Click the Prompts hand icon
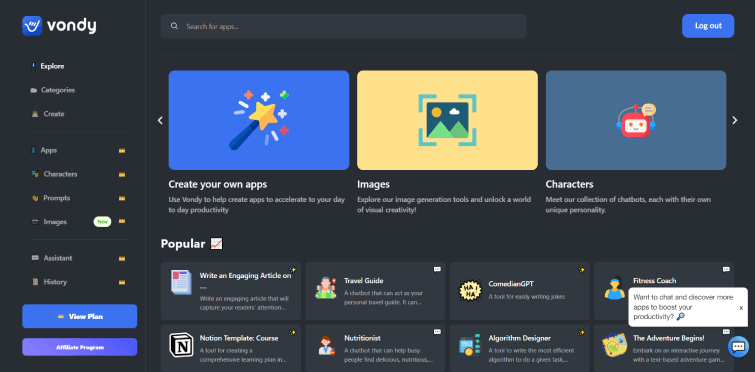The width and height of the screenshot is (755, 372). tap(34, 198)
